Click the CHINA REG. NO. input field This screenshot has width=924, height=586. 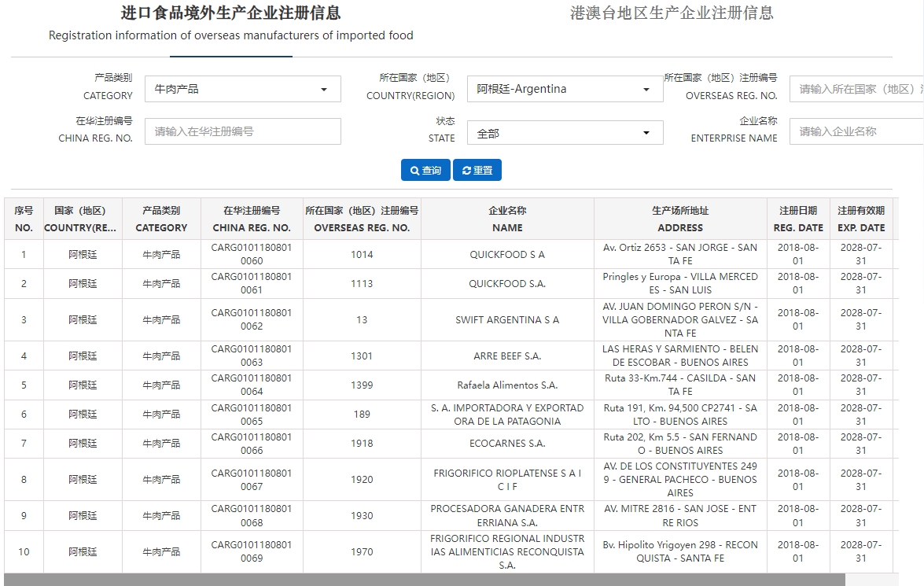pyautogui.click(x=241, y=129)
